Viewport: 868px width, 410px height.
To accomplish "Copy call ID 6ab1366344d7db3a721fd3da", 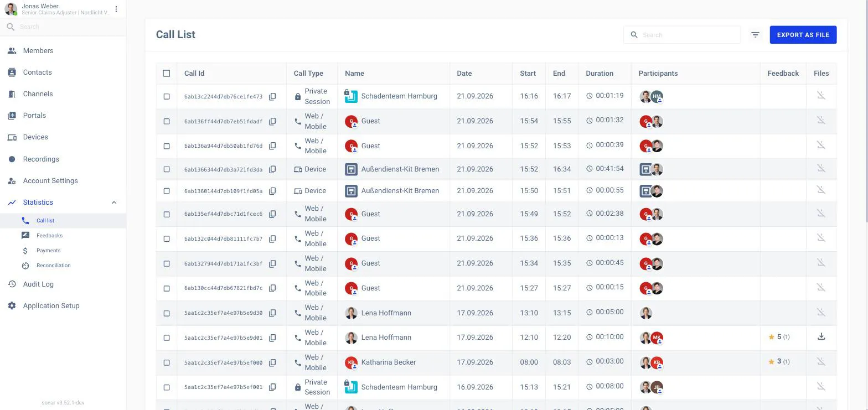I will point(272,169).
